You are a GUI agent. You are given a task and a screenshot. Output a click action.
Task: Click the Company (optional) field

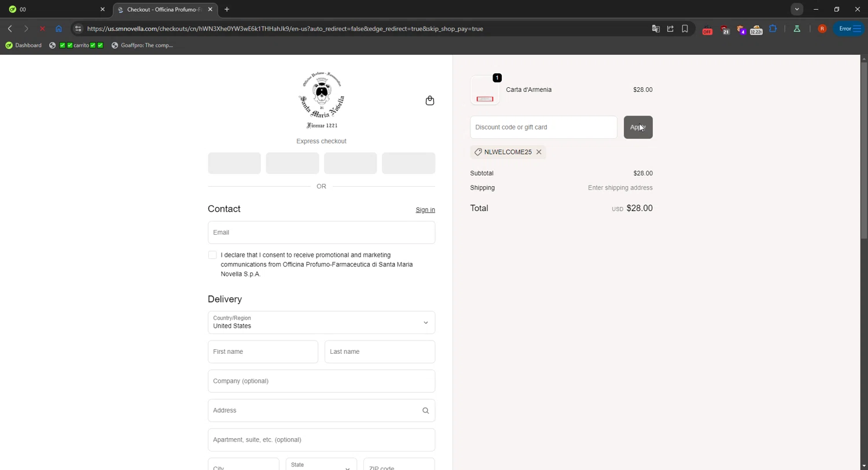[x=321, y=381]
